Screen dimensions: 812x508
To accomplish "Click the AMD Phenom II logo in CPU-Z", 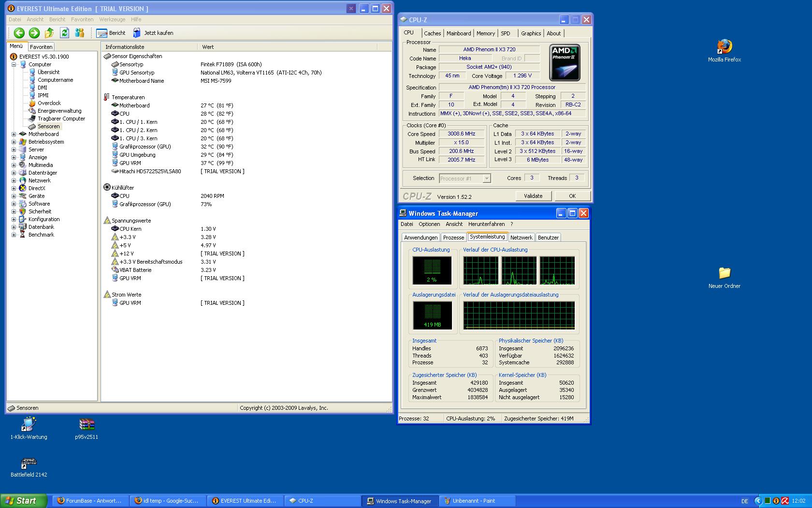I will pos(565,63).
